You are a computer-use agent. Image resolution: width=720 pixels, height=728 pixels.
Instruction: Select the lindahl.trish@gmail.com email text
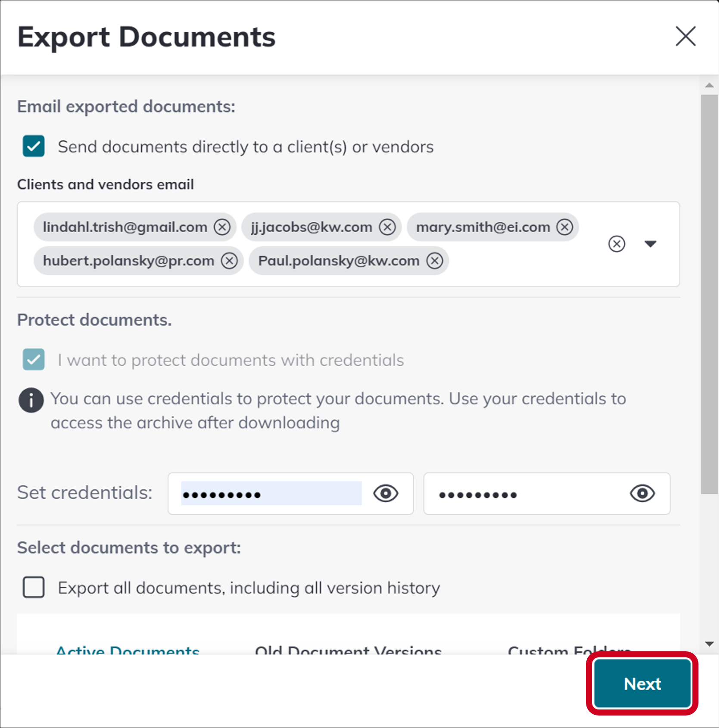[125, 227]
